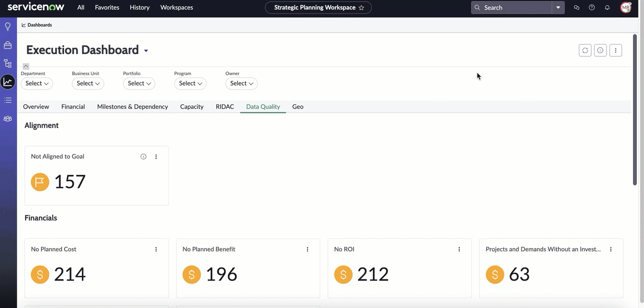This screenshot has width=644, height=308.
Task: Click the ServiceNow logo
Action: (36, 7)
